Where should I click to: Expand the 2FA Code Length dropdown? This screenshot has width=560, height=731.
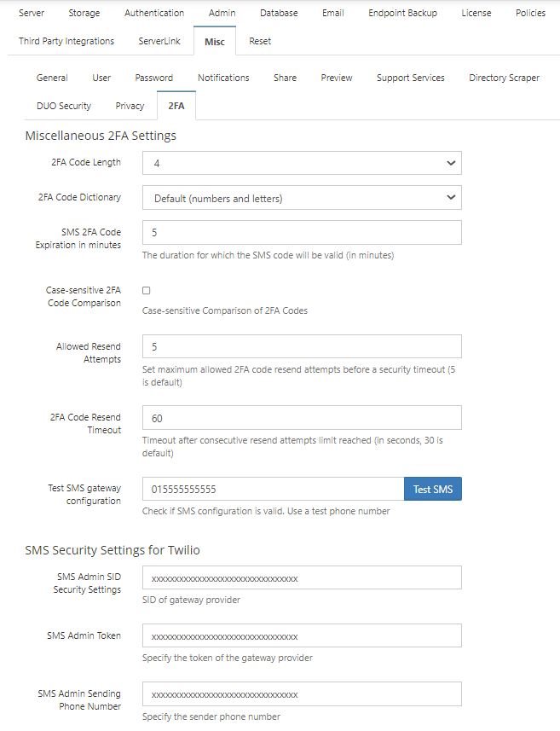point(302,163)
